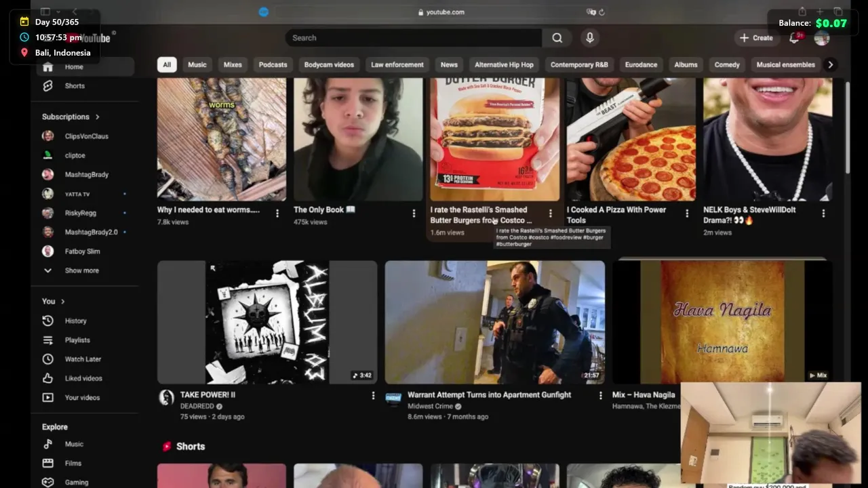Click the search magnifier button

[557, 38]
